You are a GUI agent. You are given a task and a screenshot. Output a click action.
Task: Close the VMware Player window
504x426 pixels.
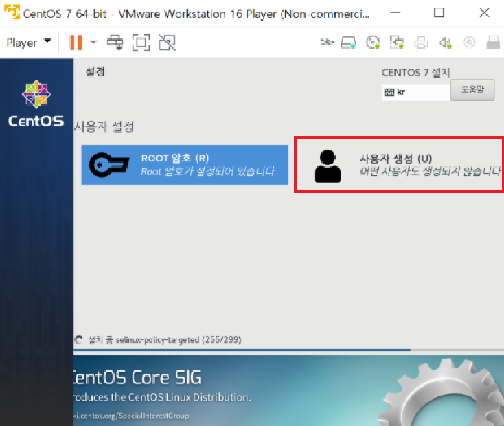[x=484, y=13]
